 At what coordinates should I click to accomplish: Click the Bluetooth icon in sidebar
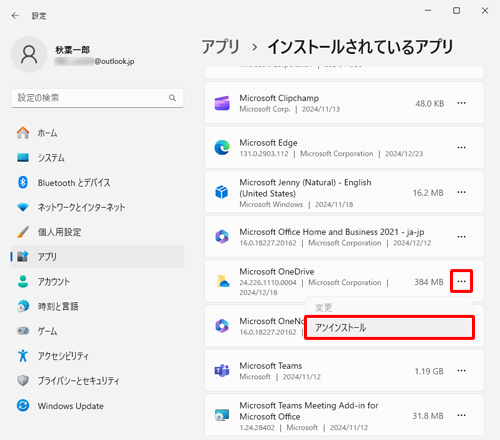23,182
